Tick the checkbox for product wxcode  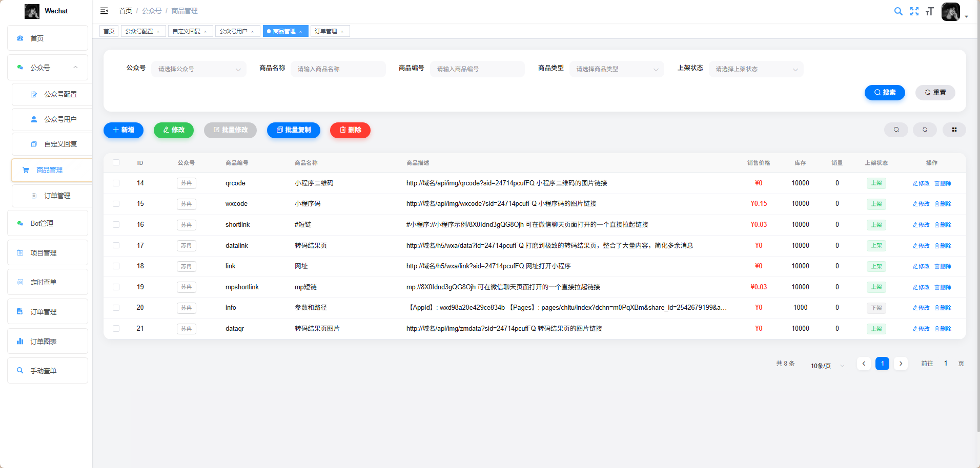coord(116,204)
